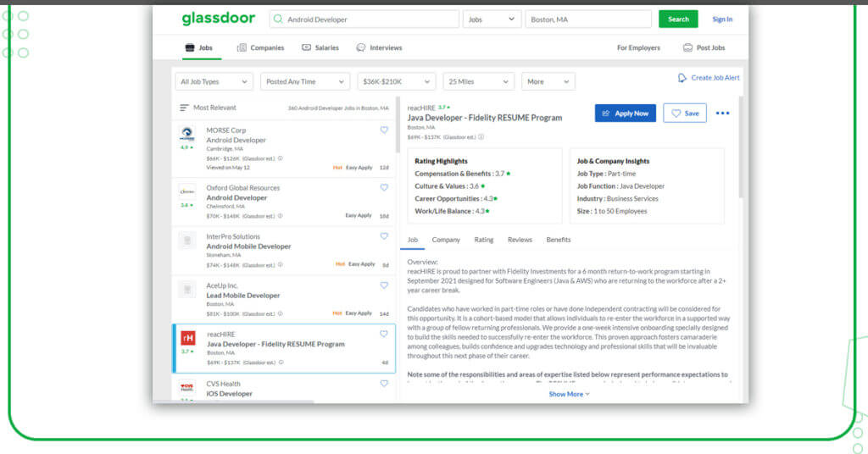
Task: Click Easy Apply on MORSE Corp listing
Action: pyautogui.click(x=359, y=168)
